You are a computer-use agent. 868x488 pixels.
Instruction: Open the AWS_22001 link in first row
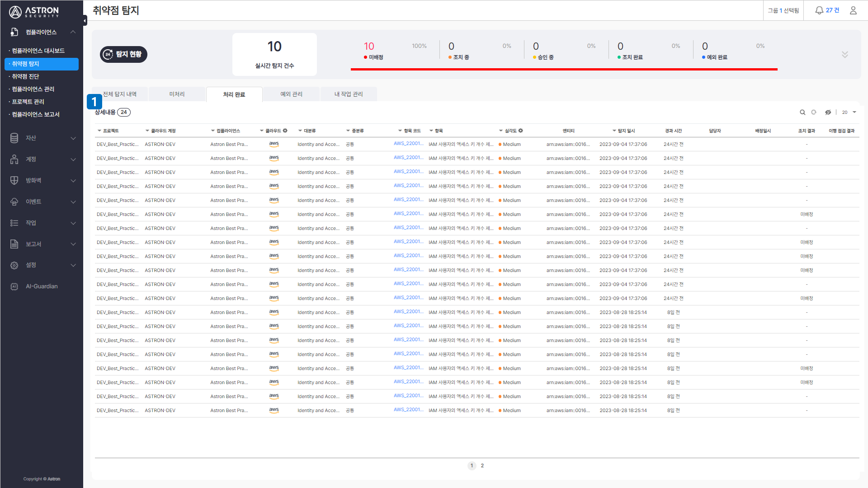[x=408, y=144]
